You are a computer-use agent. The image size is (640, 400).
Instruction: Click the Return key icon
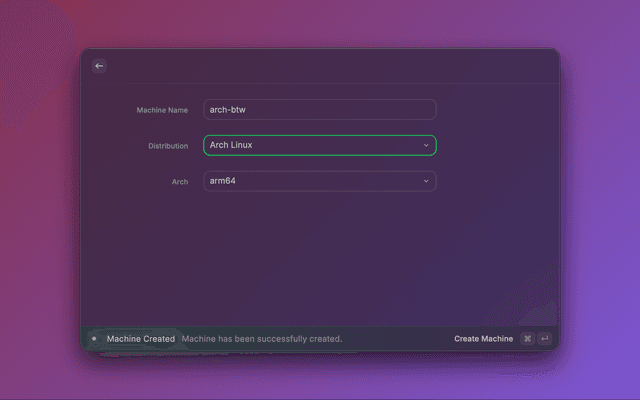(x=545, y=339)
